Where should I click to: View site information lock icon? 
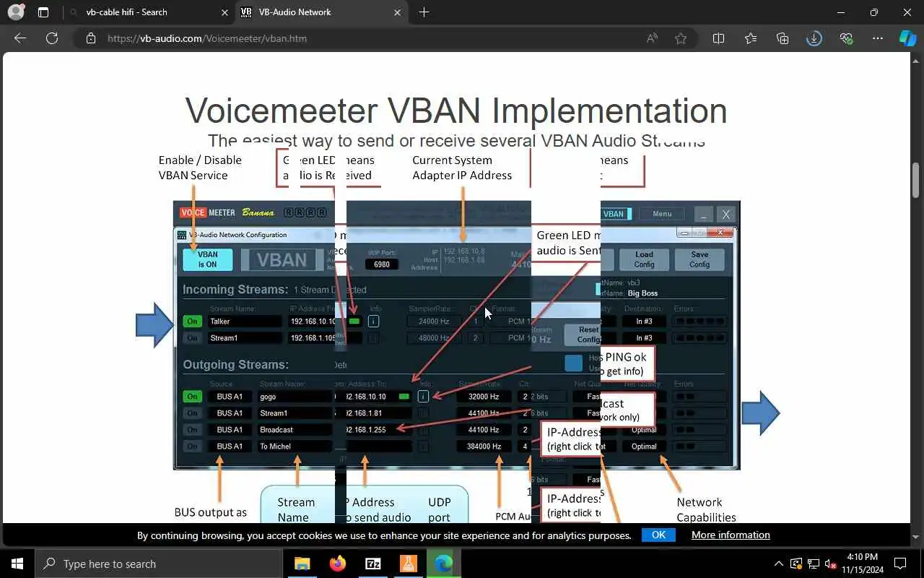91,38
